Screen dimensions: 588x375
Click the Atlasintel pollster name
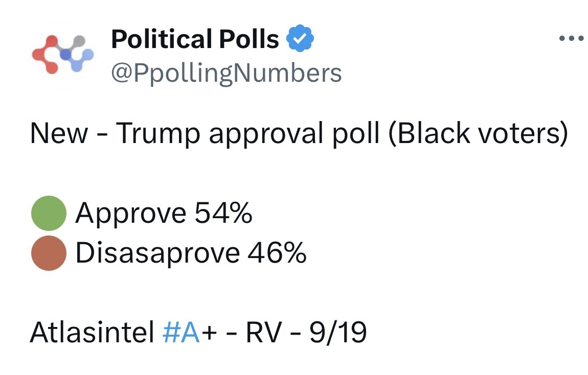[93, 333]
